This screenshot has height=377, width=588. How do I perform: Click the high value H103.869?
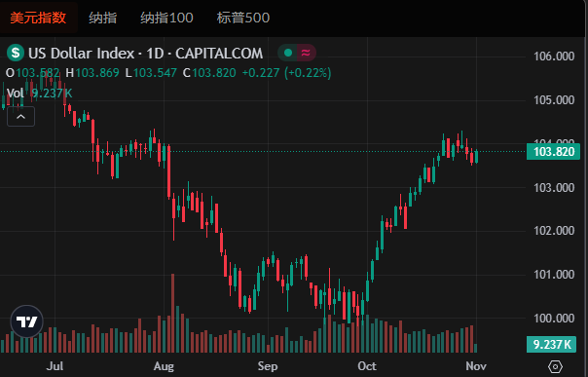[92, 72]
